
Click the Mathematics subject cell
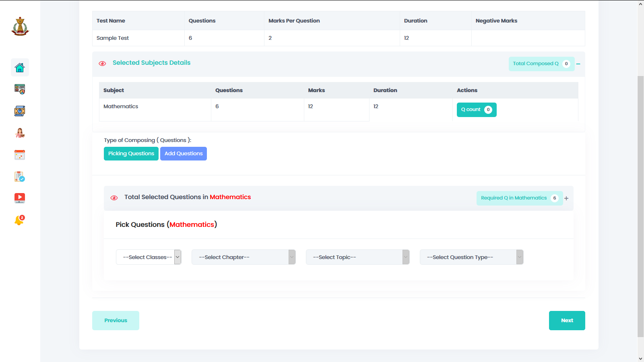(155, 110)
